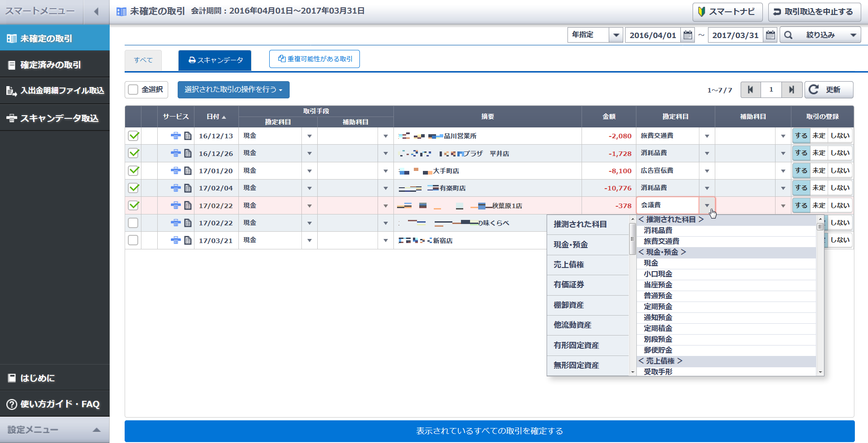Open end-date calendar picker icon
This screenshot has width=868, height=443.
(770, 35)
